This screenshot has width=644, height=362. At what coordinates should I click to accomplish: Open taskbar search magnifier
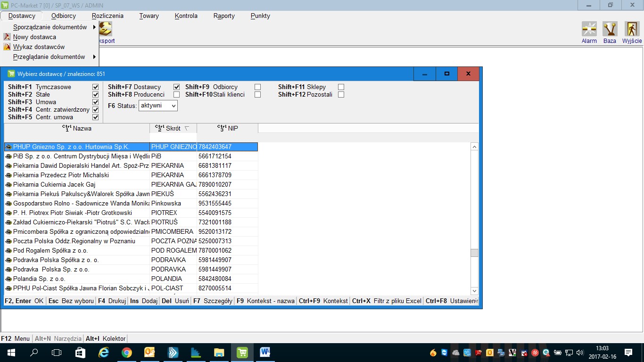pyautogui.click(x=34, y=352)
